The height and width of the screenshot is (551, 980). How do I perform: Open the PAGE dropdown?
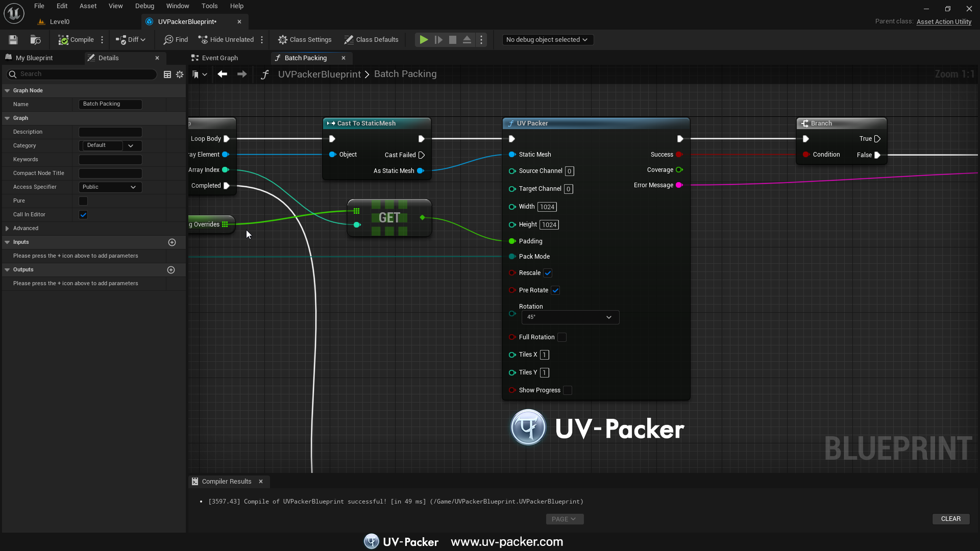point(564,519)
